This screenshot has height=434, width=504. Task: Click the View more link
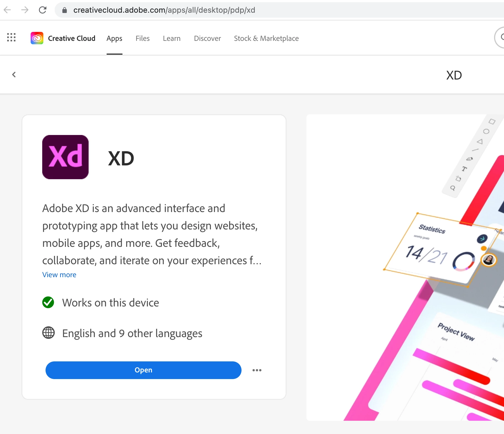click(x=59, y=275)
